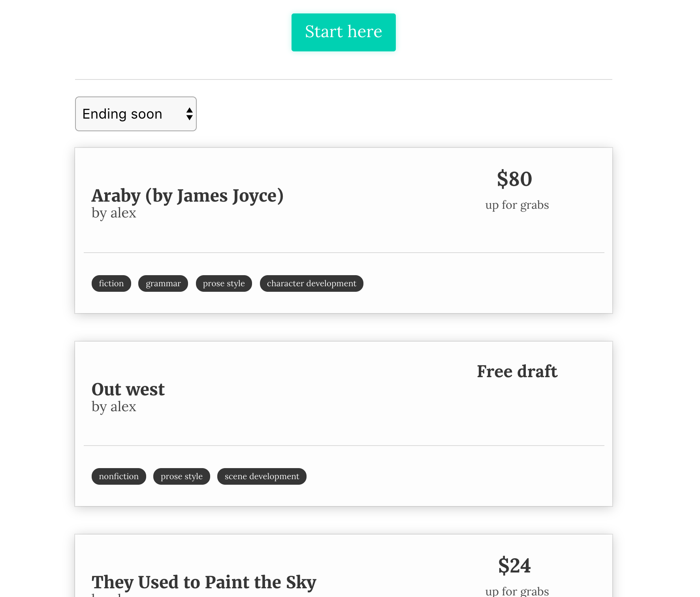Click the Free draft label
Viewport: 700px width, 597px height.
517,372
